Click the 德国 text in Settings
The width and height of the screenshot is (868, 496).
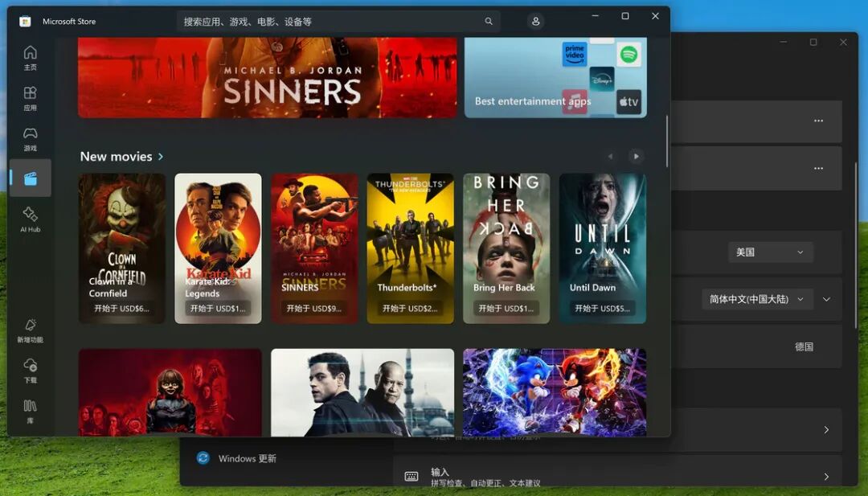[x=805, y=346]
